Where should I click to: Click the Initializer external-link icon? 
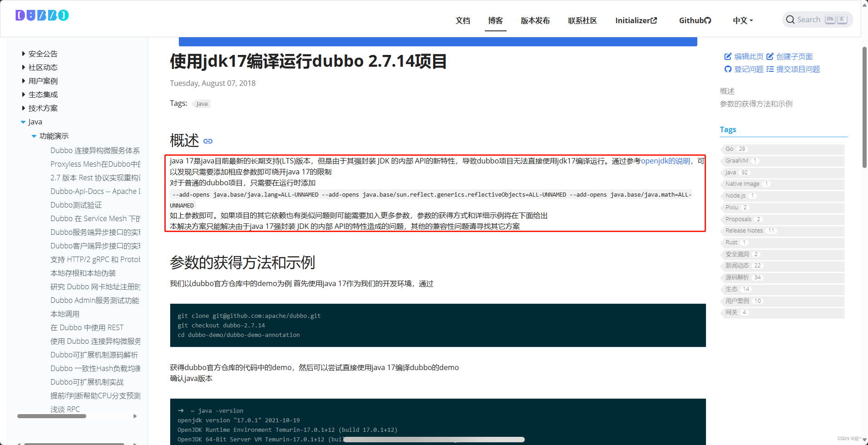pyautogui.click(x=654, y=20)
